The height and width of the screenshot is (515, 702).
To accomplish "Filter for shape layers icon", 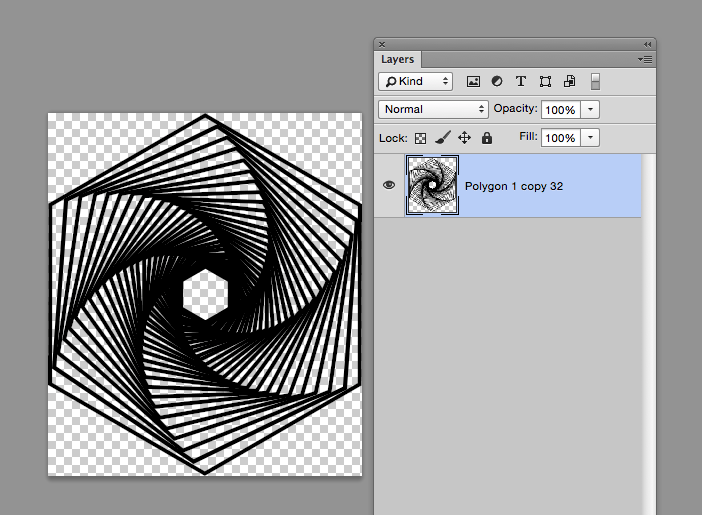I will (x=545, y=82).
